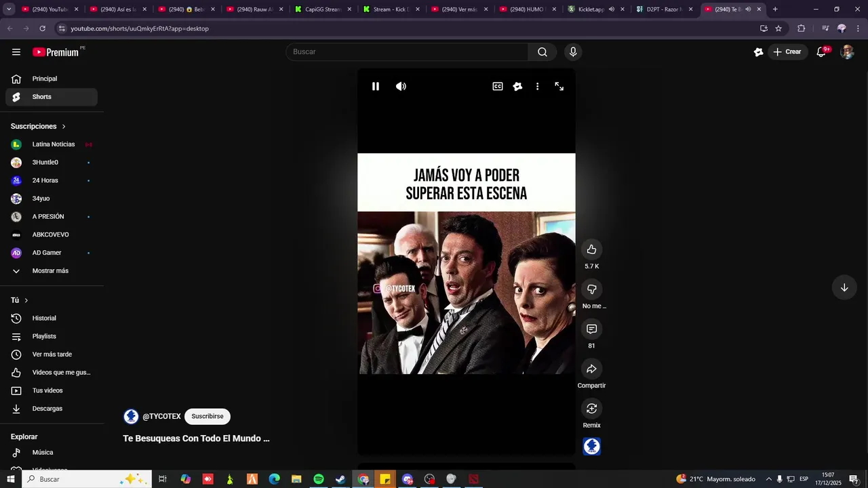Viewport: 868px width, 488px height.
Task: Open Descargas in sidebar
Action: tap(52, 409)
